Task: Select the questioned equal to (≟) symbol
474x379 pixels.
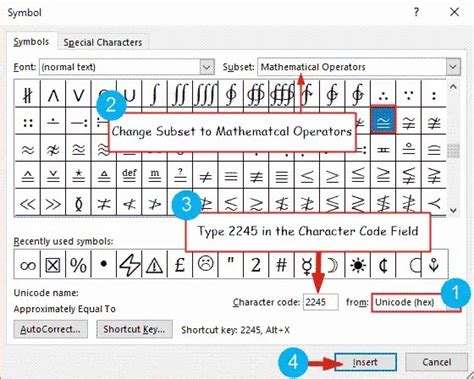Action: coord(180,176)
